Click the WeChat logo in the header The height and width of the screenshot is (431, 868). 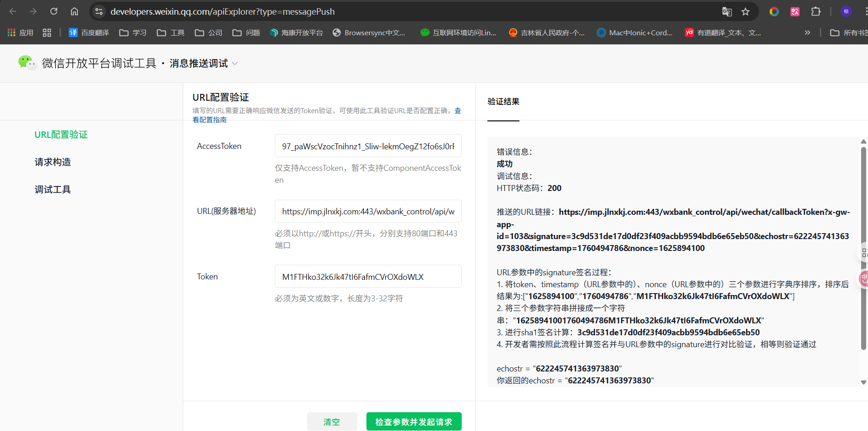(27, 63)
